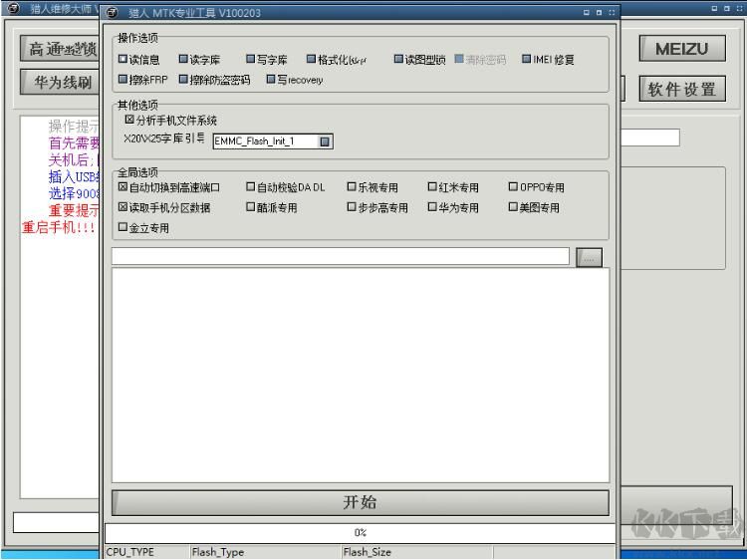The image size is (747, 560).
Task: Enable the 写recovery checkbox
Action: point(271,79)
